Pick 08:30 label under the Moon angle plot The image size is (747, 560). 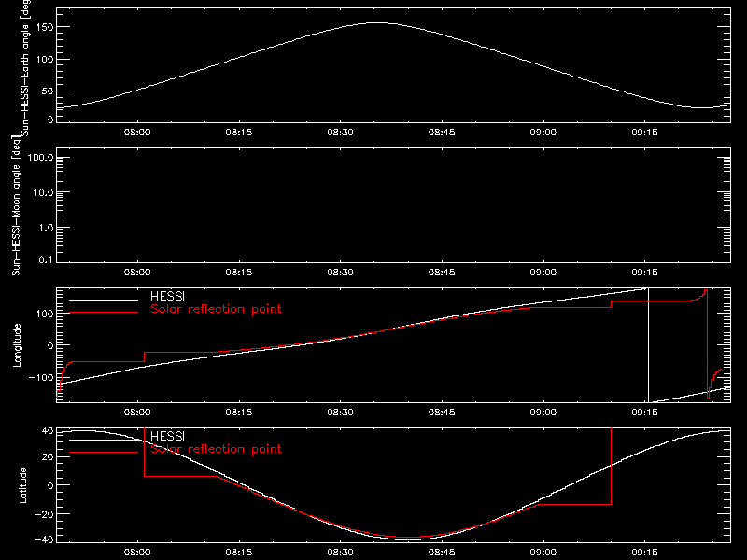point(340,273)
